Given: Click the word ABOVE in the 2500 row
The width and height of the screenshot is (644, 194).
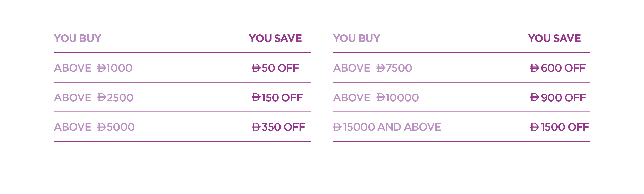Looking at the screenshot, I should (x=73, y=97).
